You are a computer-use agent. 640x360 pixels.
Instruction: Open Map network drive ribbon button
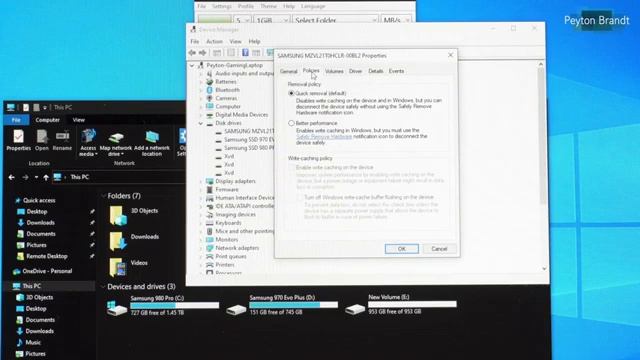(x=116, y=143)
